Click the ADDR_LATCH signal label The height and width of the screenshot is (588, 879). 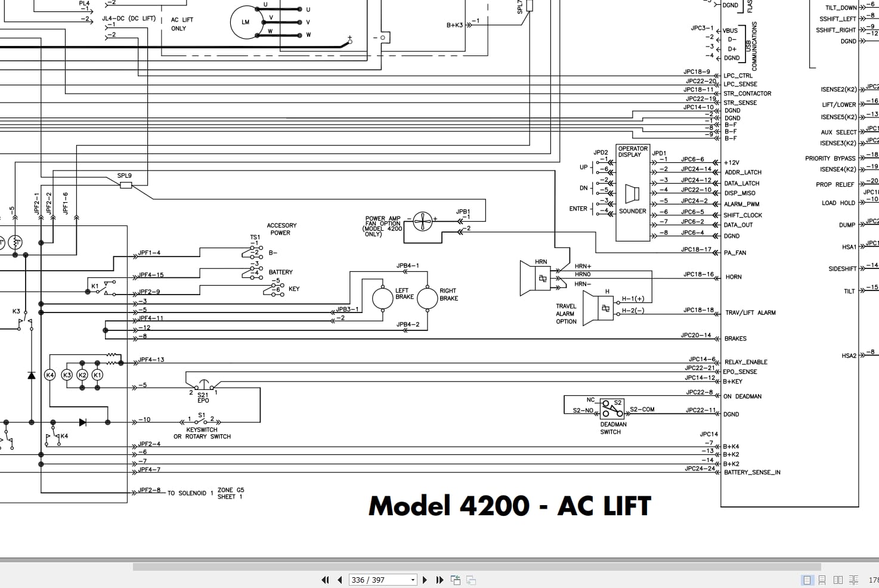point(743,172)
